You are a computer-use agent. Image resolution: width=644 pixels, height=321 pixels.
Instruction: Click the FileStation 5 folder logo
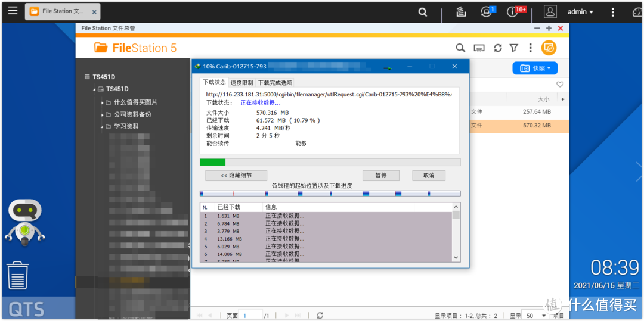click(x=101, y=48)
